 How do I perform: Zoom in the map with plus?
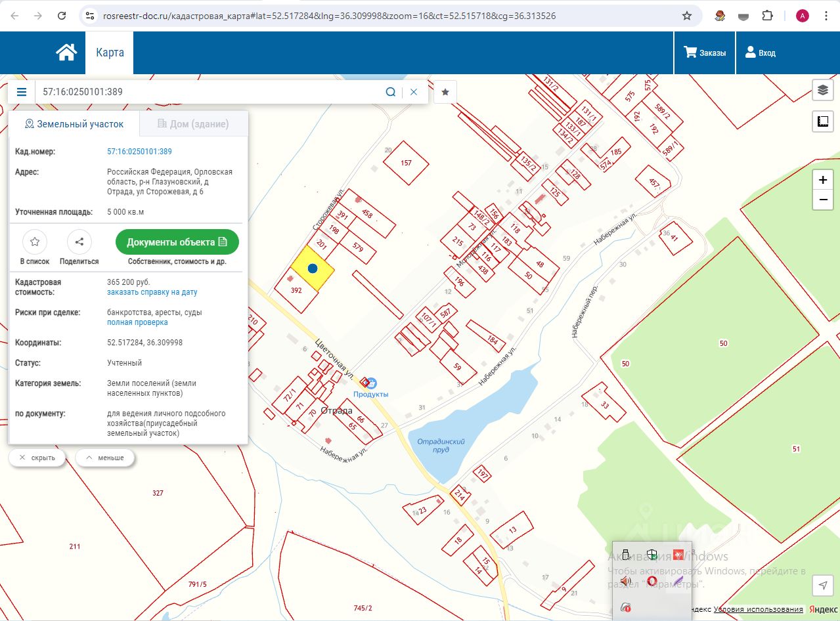coord(823,180)
